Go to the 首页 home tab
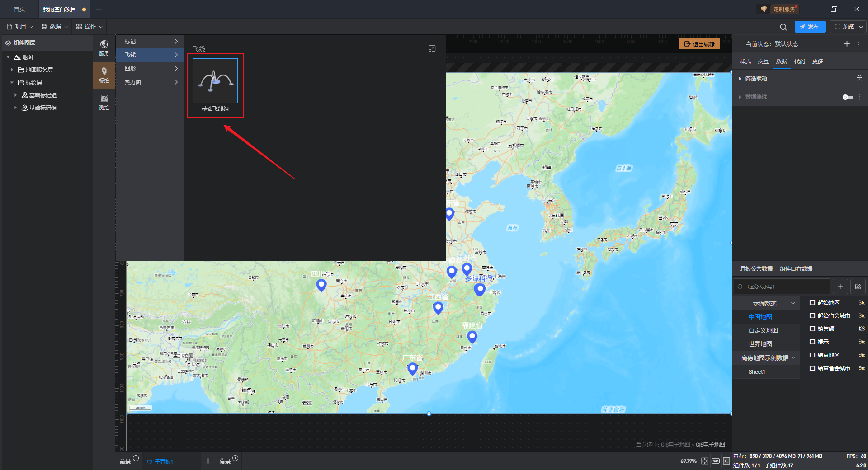 point(19,9)
